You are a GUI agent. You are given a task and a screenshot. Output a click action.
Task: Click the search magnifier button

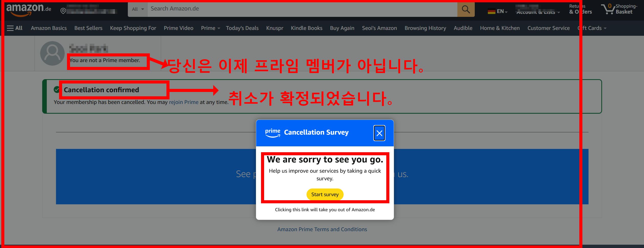(466, 9)
